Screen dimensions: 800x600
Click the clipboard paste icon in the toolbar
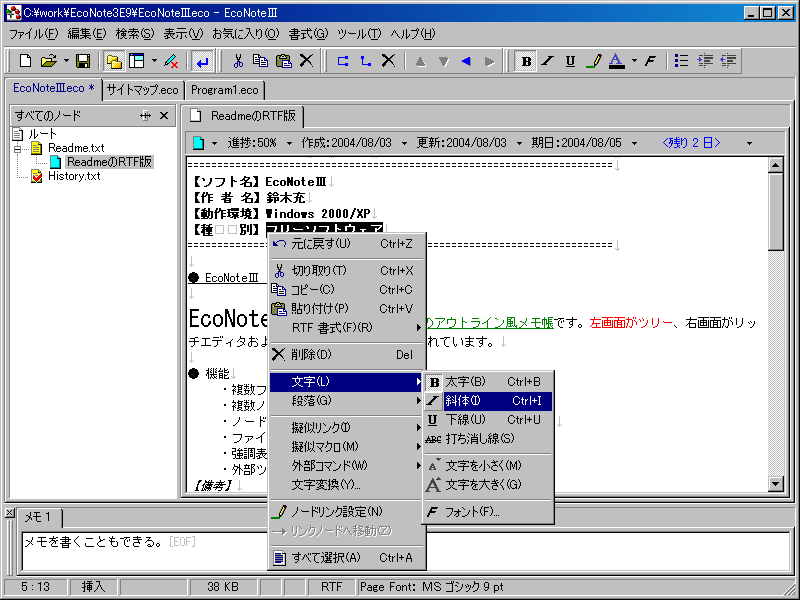pyautogui.click(x=284, y=61)
